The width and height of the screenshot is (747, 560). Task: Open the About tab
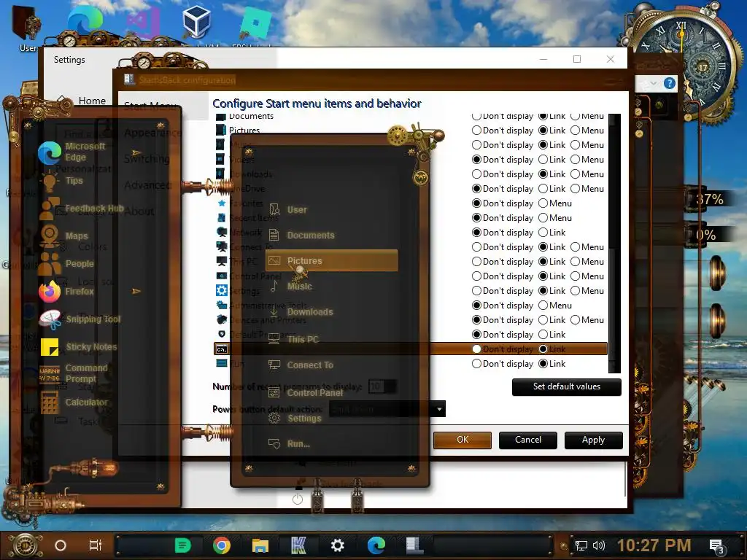coord(139,211)
